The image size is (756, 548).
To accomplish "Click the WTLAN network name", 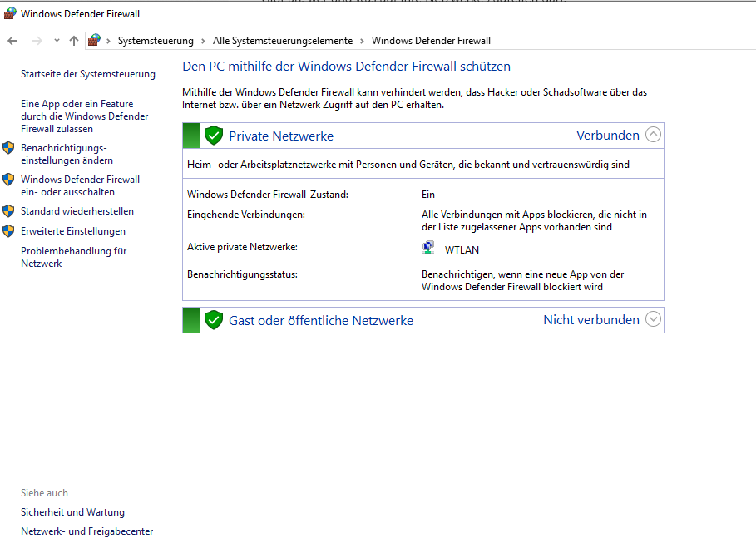I will click(x=462, y=250).
